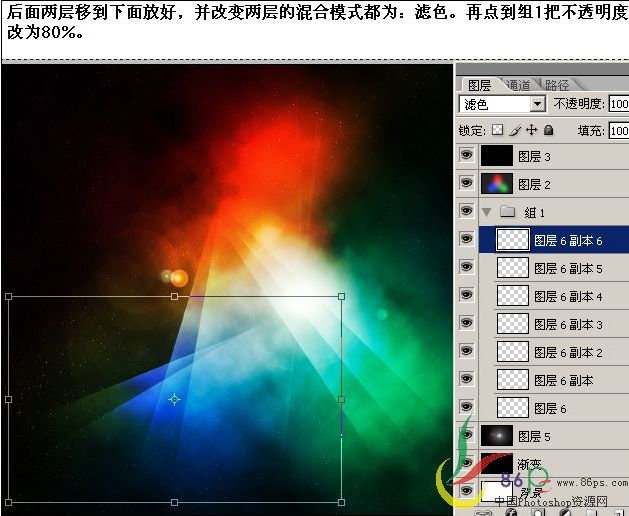Viewport: 629px width, 516px height.
Task: Select the 图层 2 colorful thumbnail
Action: 497,183
